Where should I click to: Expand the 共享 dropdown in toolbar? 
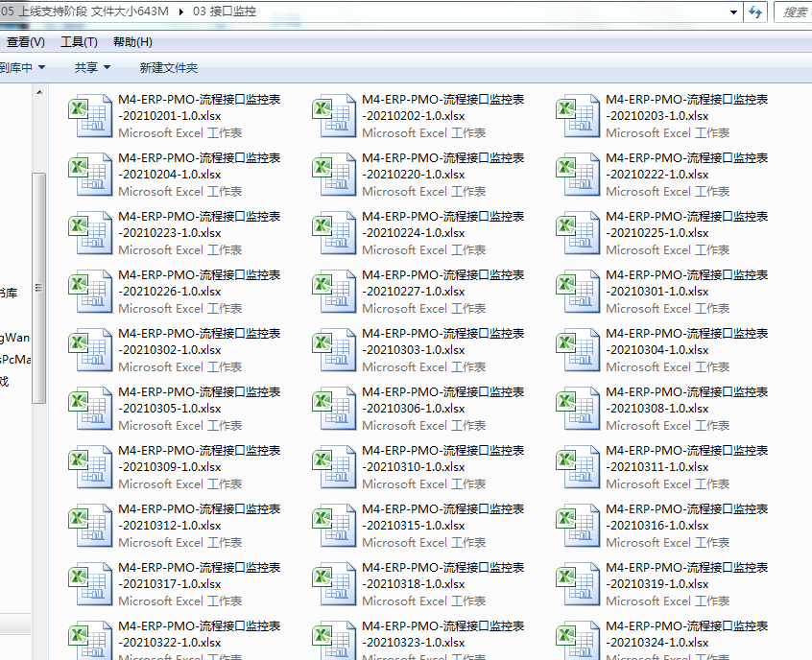click(93, 67)
